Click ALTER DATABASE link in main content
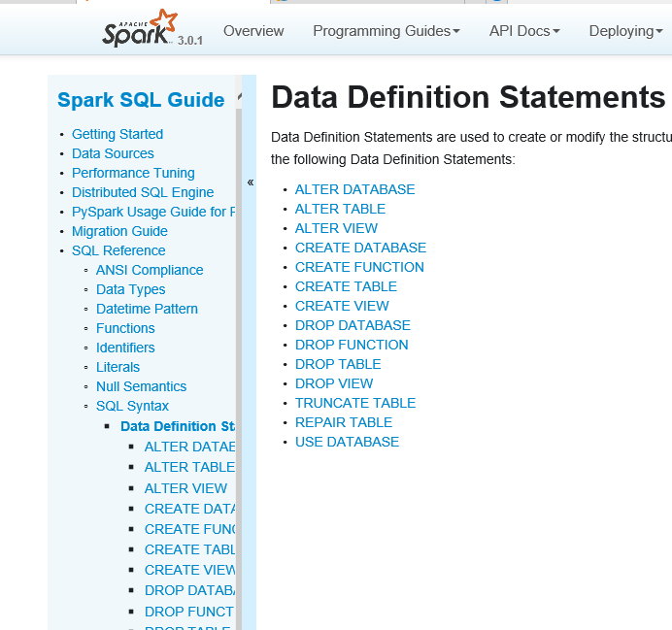 (354, 189)
